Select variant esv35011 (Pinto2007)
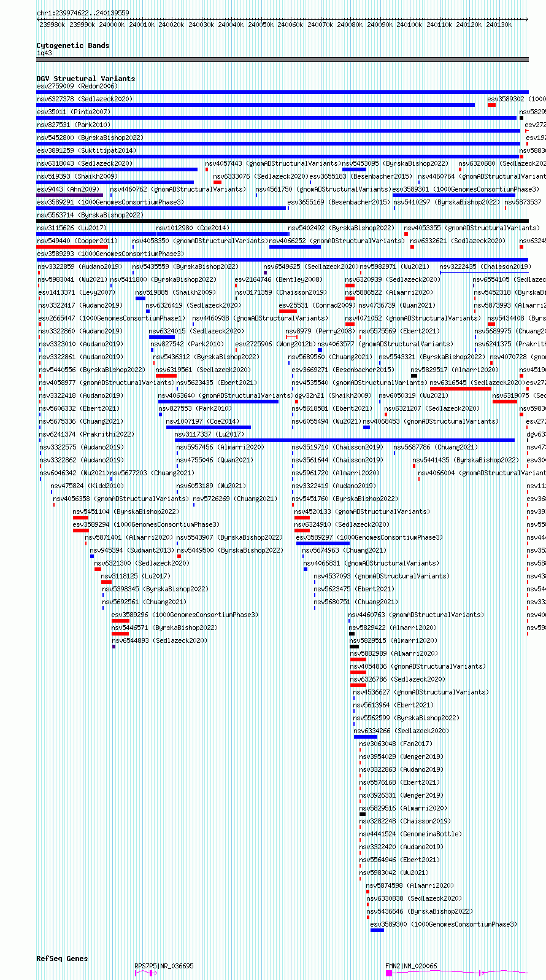 (x=276, y=118)
